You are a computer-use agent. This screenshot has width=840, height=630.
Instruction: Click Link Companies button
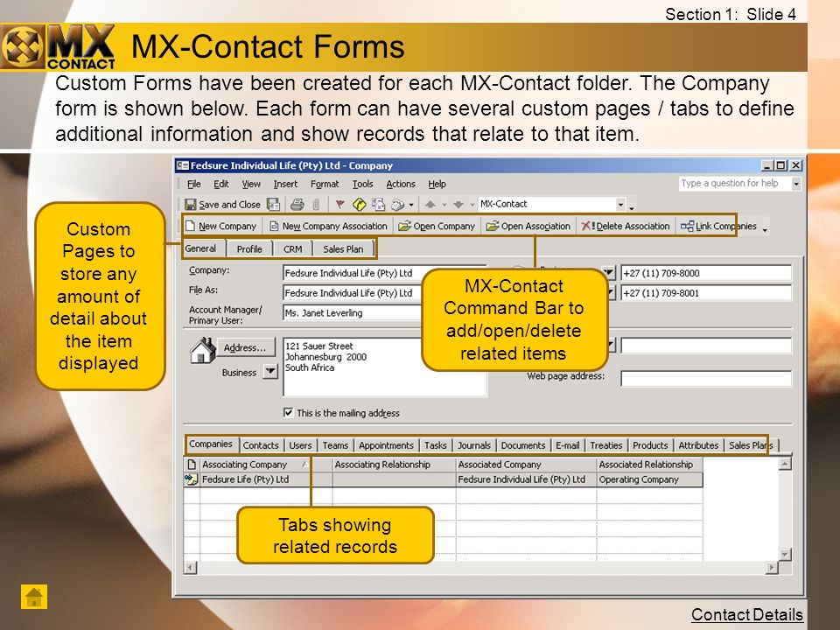point(718,226)
